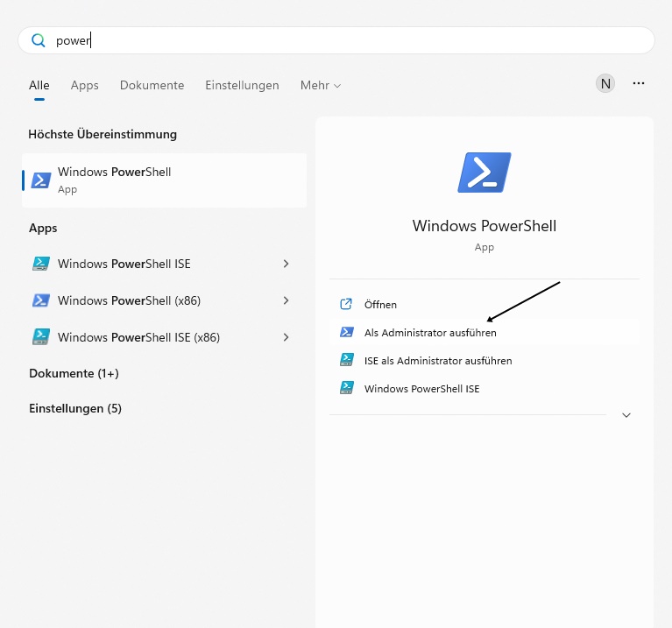Image resolution: width=672 pixels, height=628 pixels.
Task: Click the Windows PowerShell ISE app icon
Action: [41, 264]
